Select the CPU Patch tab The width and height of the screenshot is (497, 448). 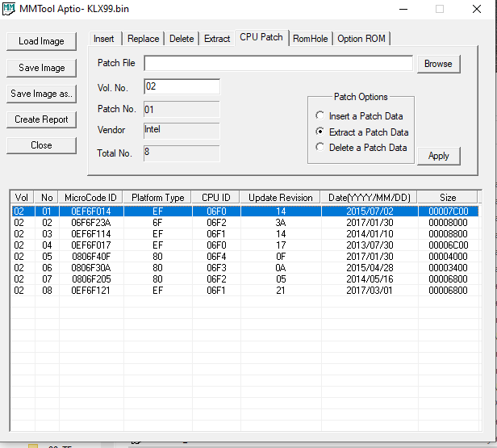coord(261,37)
